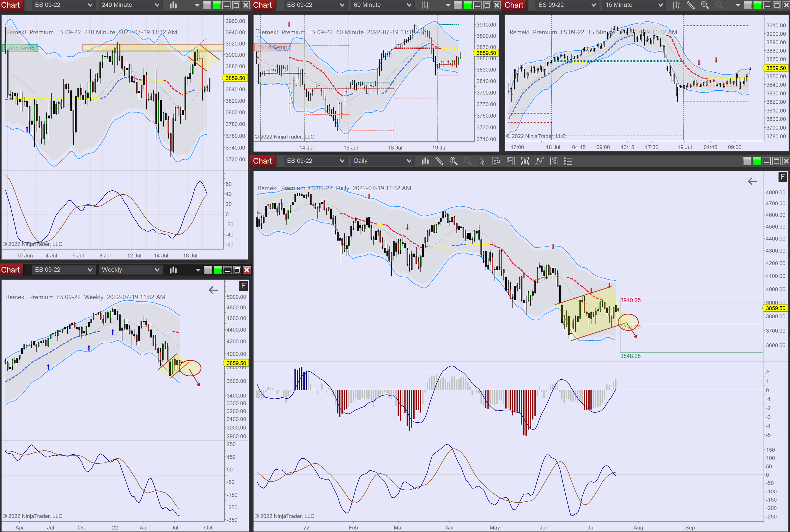Viewport: 790px width, 532px height.
Task: Open the 240 Minute interval dropdown
Action: (x=130, y=5)
